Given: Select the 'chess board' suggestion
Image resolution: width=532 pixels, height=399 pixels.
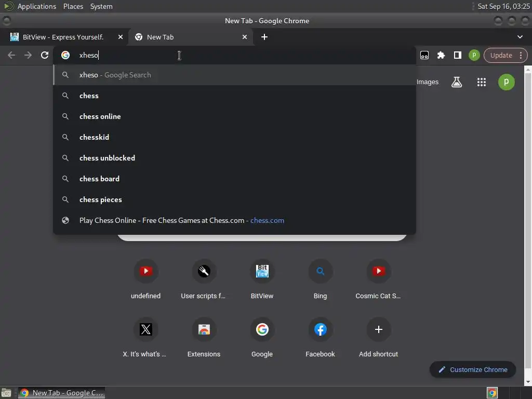Looking at the screenshot, I should pos(234,179).
